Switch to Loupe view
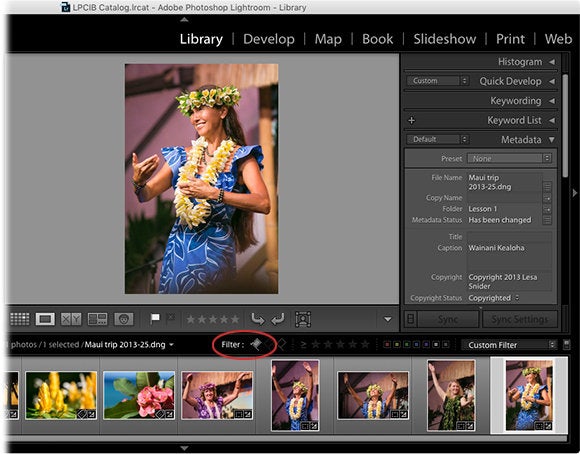 point(45,319)
